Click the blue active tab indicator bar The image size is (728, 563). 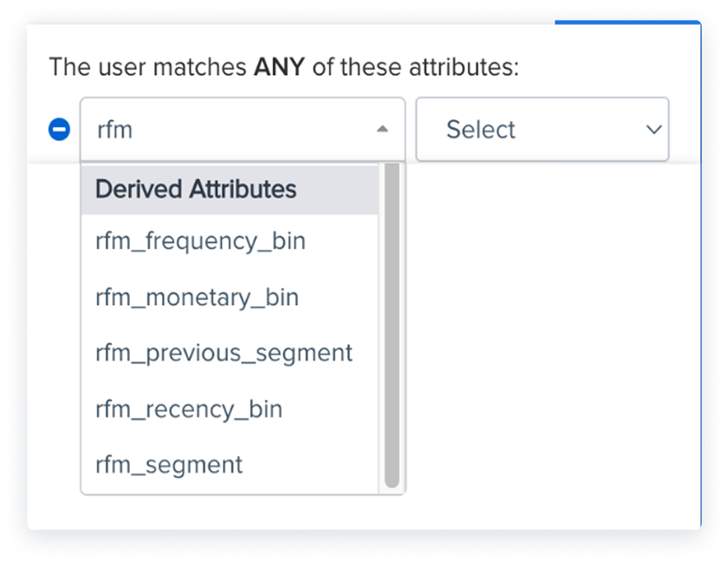pyautogui.click(x=628, y=22)
